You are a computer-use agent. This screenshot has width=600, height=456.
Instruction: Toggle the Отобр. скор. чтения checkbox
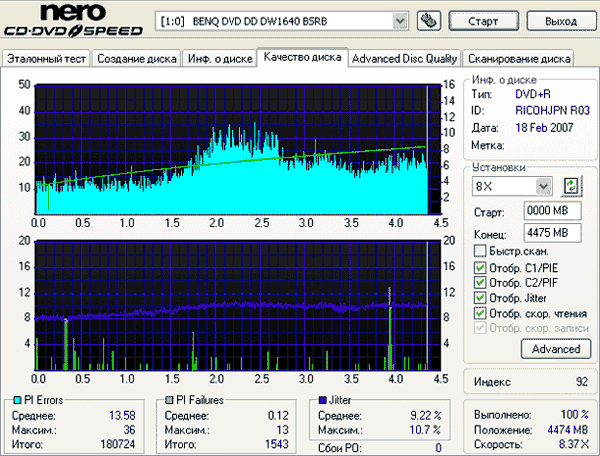click(x=480, y=313)
